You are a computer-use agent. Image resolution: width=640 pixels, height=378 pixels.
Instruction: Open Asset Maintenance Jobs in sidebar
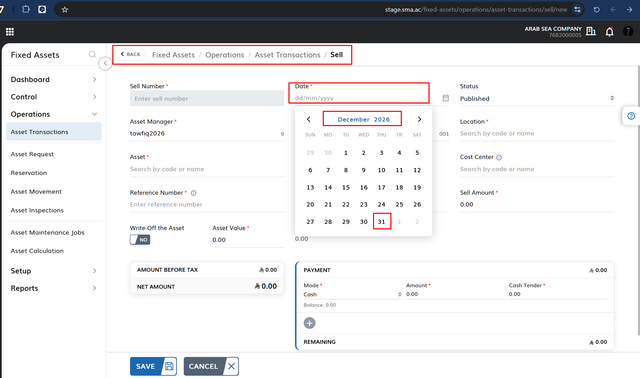point(47,233)
